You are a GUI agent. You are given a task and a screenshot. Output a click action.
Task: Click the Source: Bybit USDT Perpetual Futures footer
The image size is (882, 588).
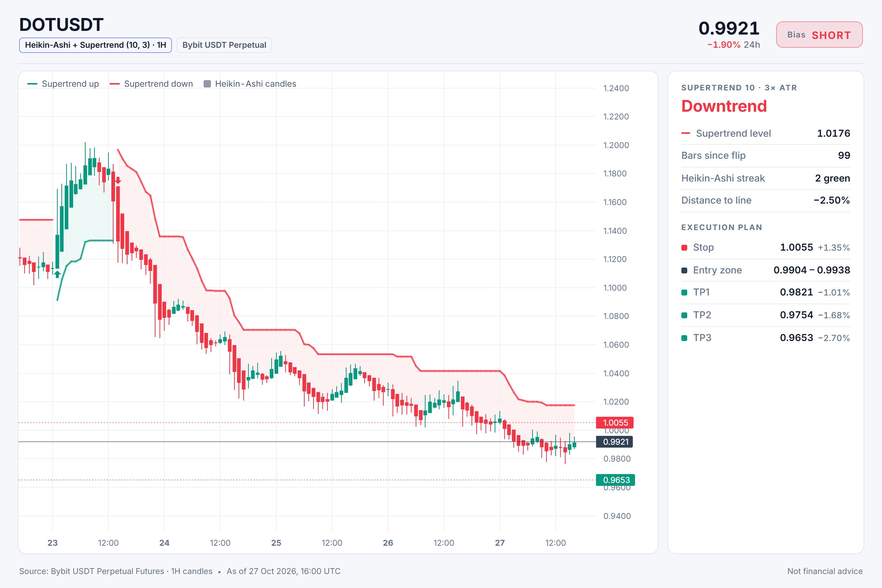(x=115, y=571)
